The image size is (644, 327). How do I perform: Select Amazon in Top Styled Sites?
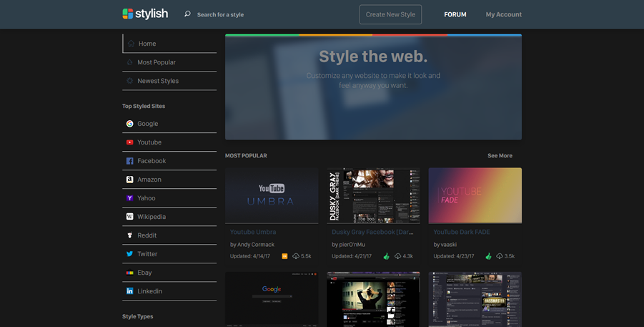pyautogui.click(x=169, y=180)
